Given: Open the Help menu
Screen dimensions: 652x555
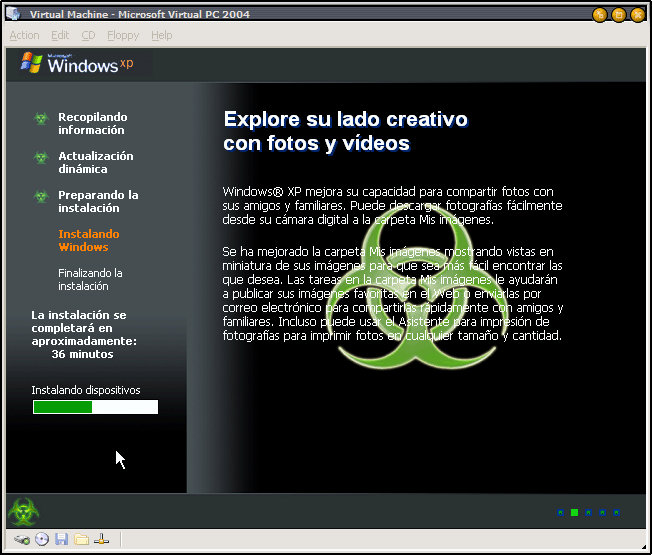Looking at the screenshot, I should (x=161, y=35).
